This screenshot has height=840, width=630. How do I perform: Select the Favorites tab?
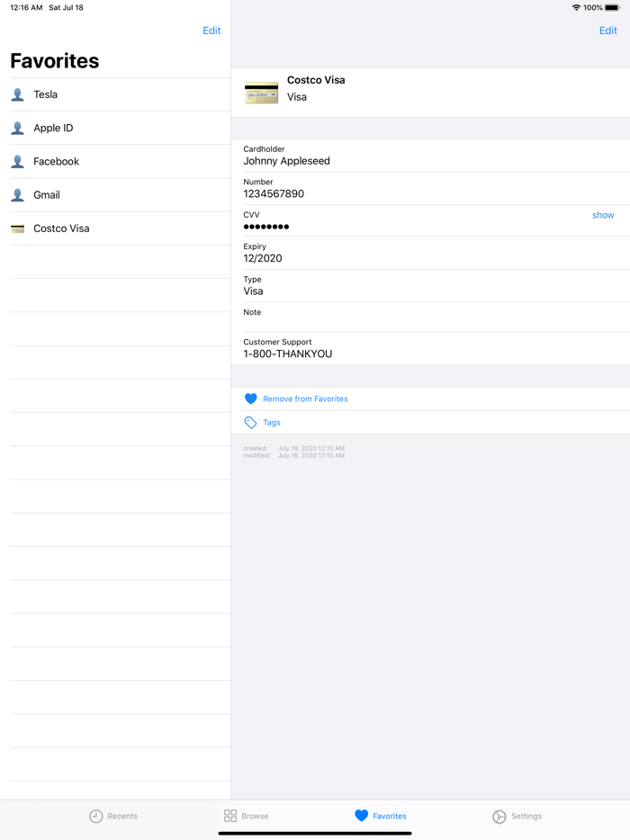[x=381, y=816]
